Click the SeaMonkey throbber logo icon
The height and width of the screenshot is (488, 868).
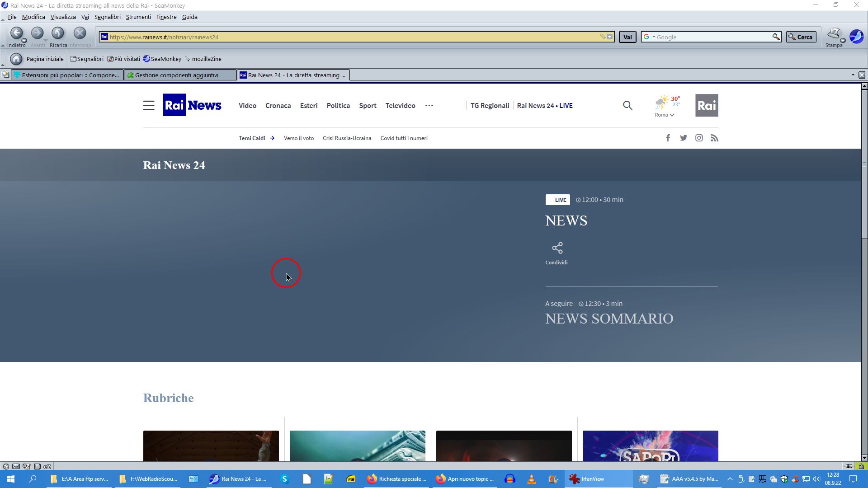(x=856, y=36)
